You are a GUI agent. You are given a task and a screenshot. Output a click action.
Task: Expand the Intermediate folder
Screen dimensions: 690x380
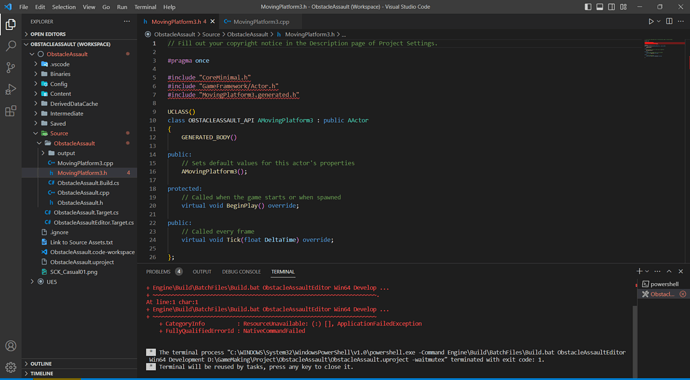[79, 113]
